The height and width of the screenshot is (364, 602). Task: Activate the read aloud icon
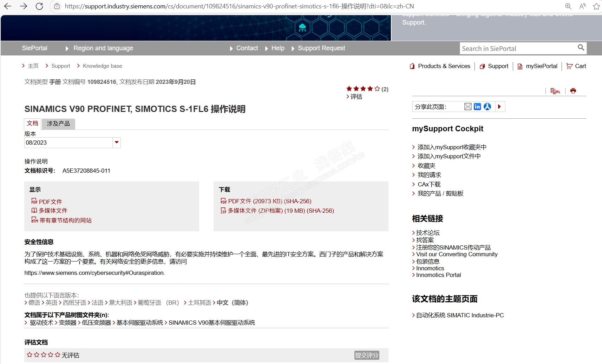pos(583,6)
